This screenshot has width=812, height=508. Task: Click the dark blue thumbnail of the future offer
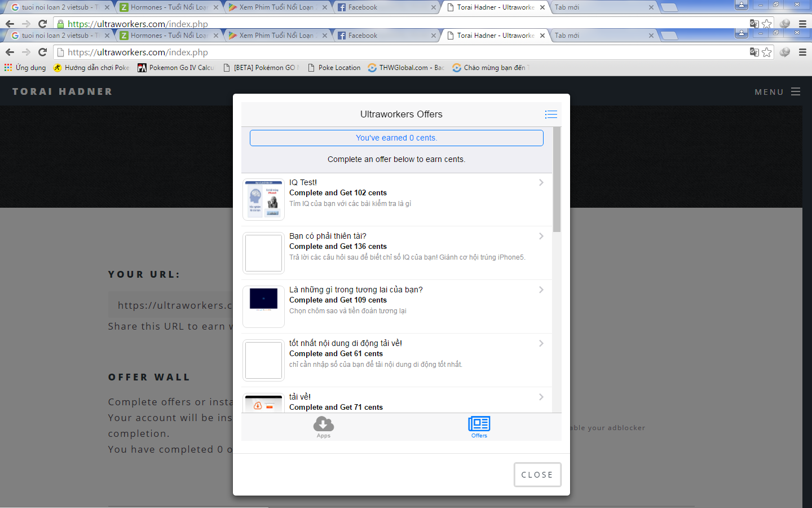(263, 306)
